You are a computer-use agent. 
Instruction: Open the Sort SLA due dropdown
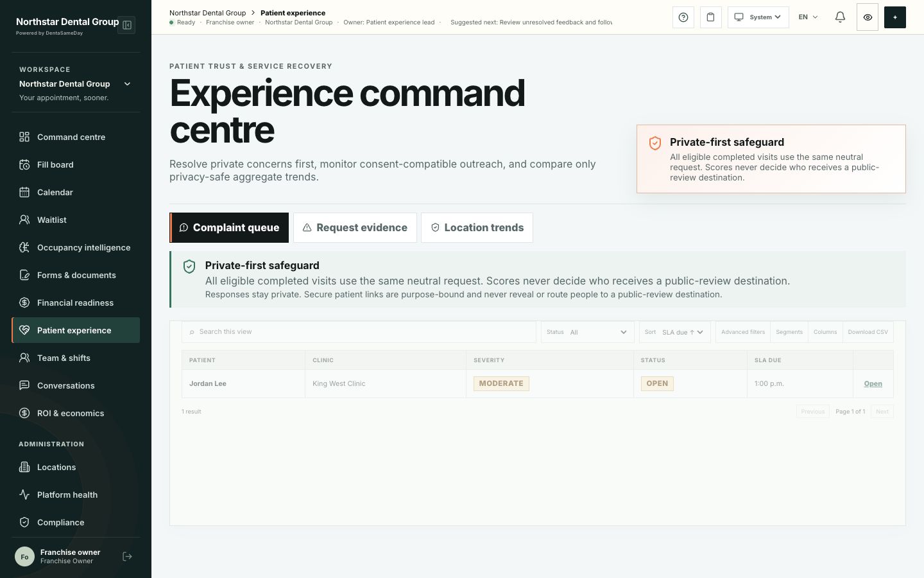point(675,332)
